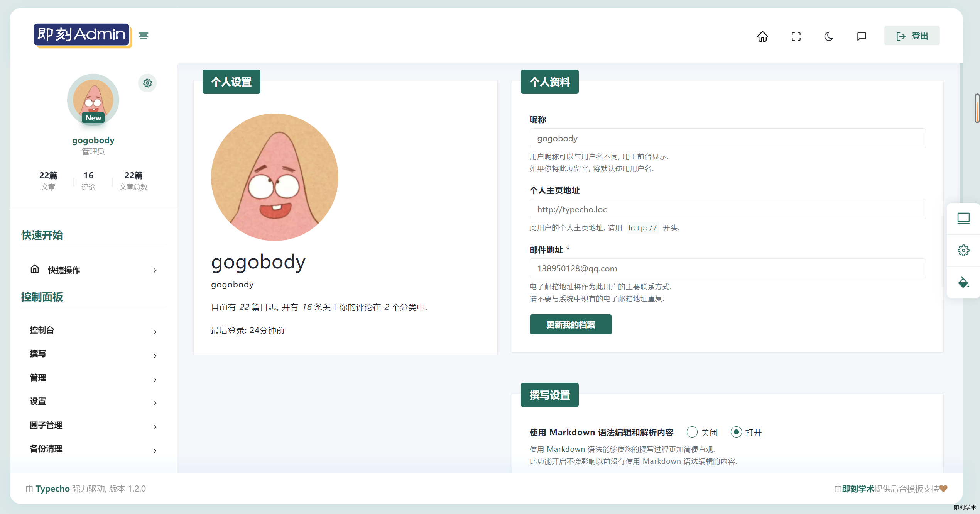The image size is (980, 514).
Task: Expand the 设置 chevron
Action: [155, 403]
